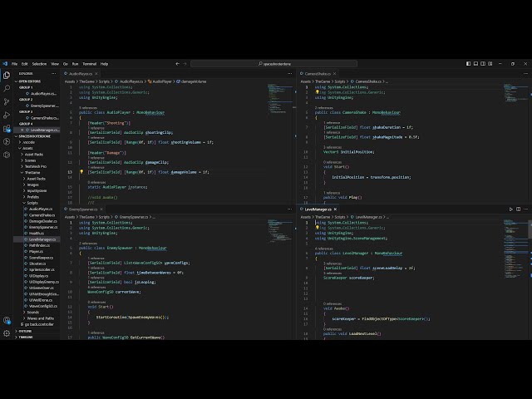This screenshot has height=399, width=532.
Task: Close the LevelManager.cs tab
Action: point(335,209)
